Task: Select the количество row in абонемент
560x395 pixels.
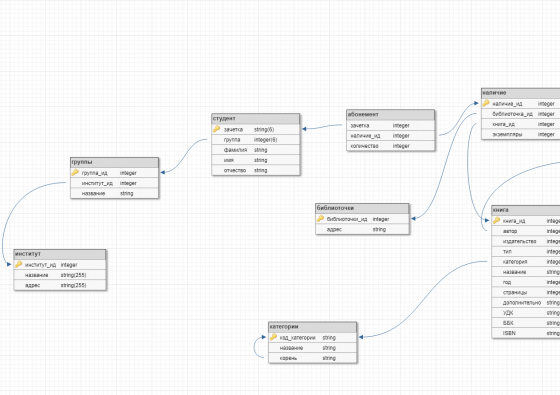Action: (x=391, y=146)
